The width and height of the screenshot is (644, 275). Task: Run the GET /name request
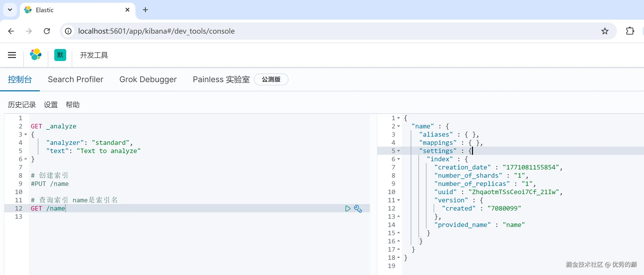pyautogui.click(x=348, y=209)
